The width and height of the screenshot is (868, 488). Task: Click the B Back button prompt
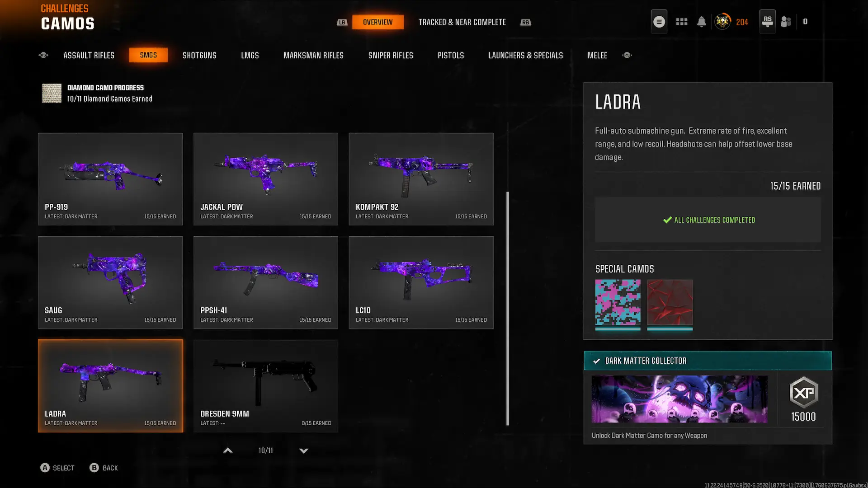click(104, 468)
